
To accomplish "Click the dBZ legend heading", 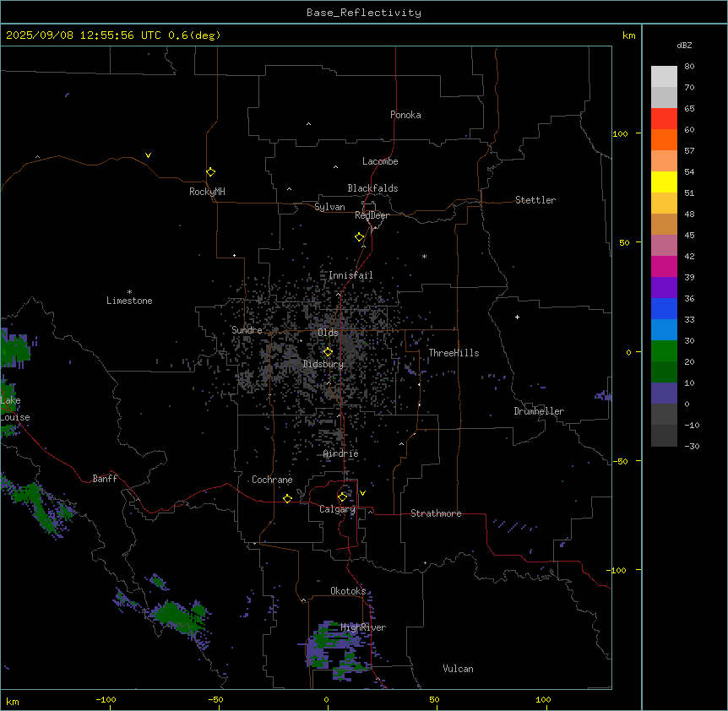I will [x=684, y=45].
